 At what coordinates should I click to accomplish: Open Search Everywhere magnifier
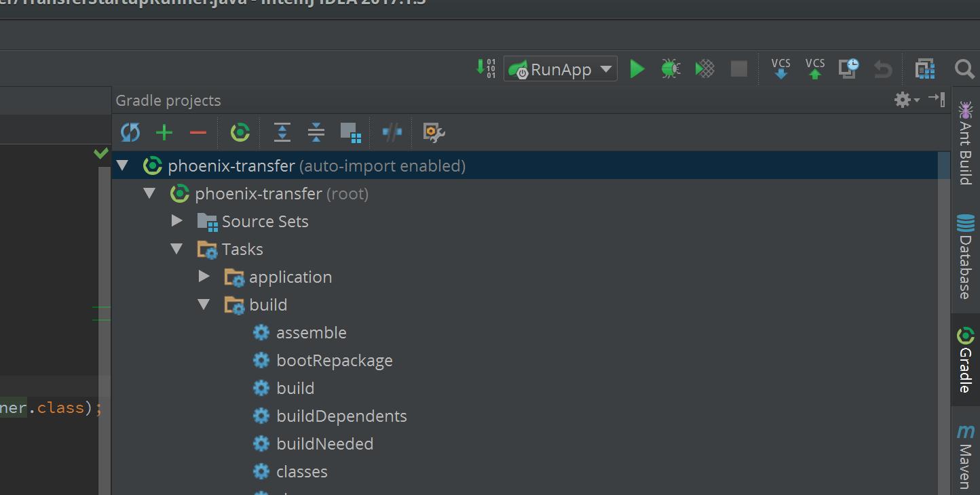964,68
